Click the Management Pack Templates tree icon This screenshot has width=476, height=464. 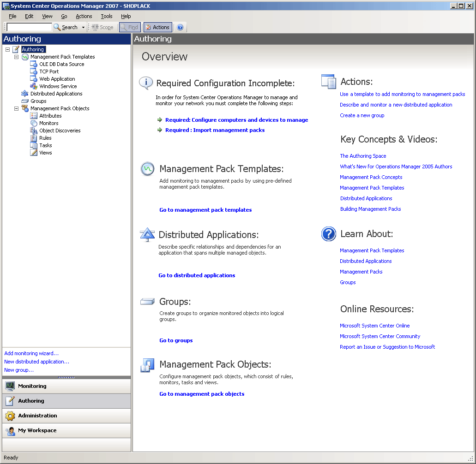coord(25,57)
